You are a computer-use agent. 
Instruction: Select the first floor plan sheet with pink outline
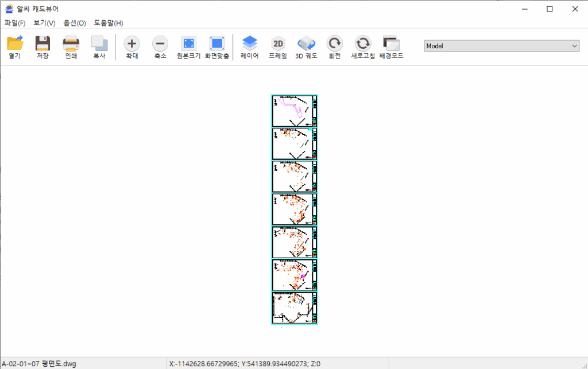(x=295, y=111)
